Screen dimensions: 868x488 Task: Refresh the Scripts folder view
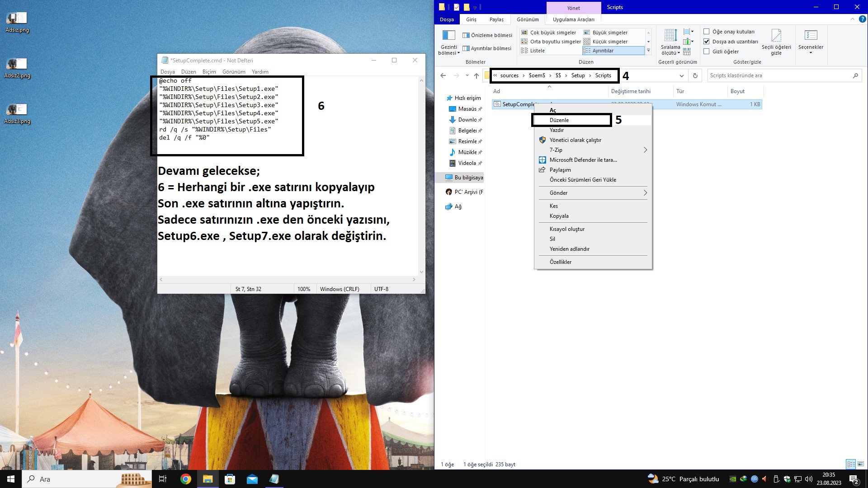point(695,75)
